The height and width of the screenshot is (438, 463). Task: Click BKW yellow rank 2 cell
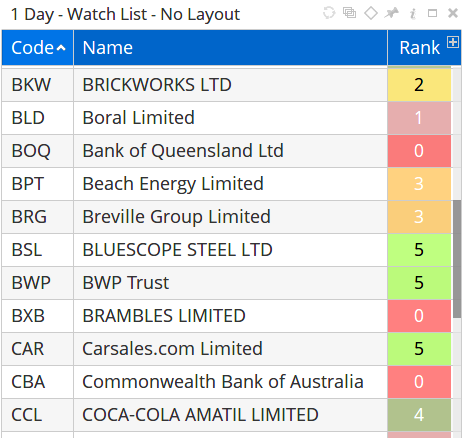[x=419, y=85]
